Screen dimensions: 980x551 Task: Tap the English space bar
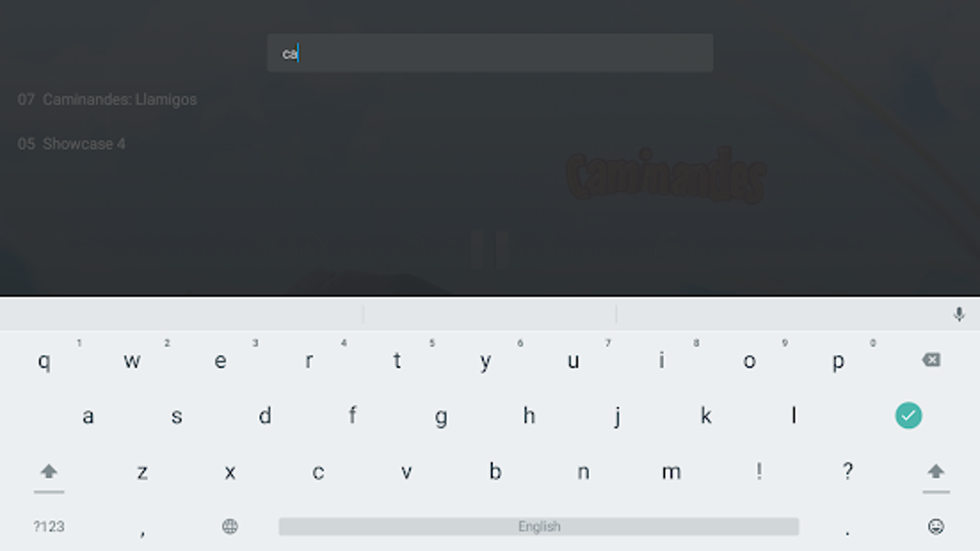539,527
